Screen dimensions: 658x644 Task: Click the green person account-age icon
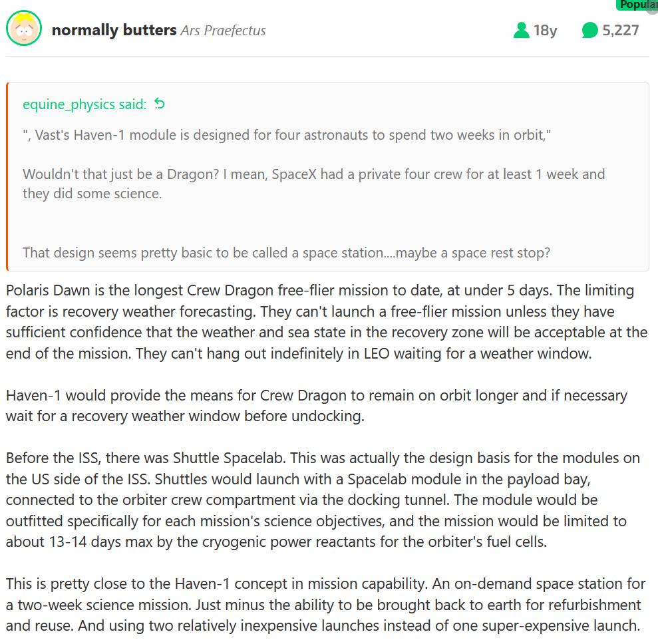(x=521, y=30)
